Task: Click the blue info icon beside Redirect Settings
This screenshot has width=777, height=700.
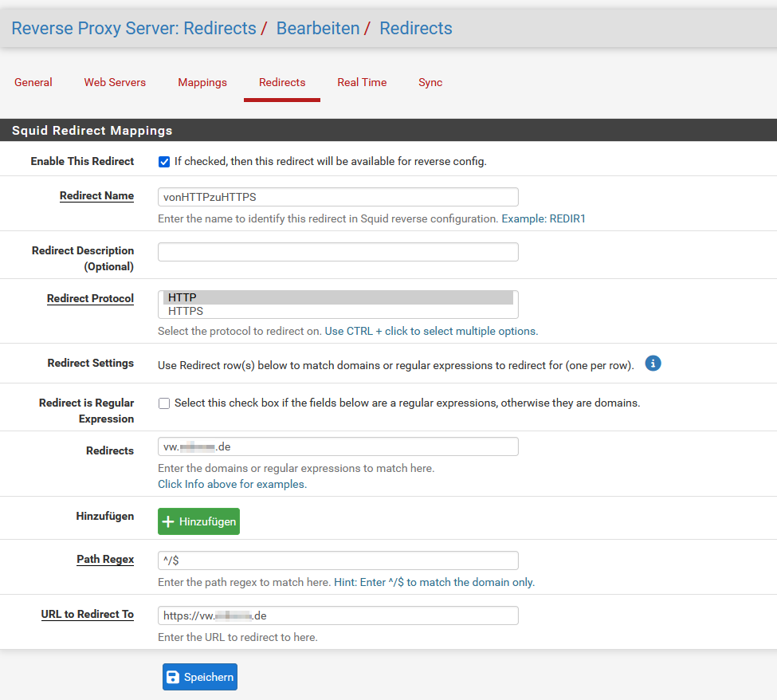Action: 653,364
